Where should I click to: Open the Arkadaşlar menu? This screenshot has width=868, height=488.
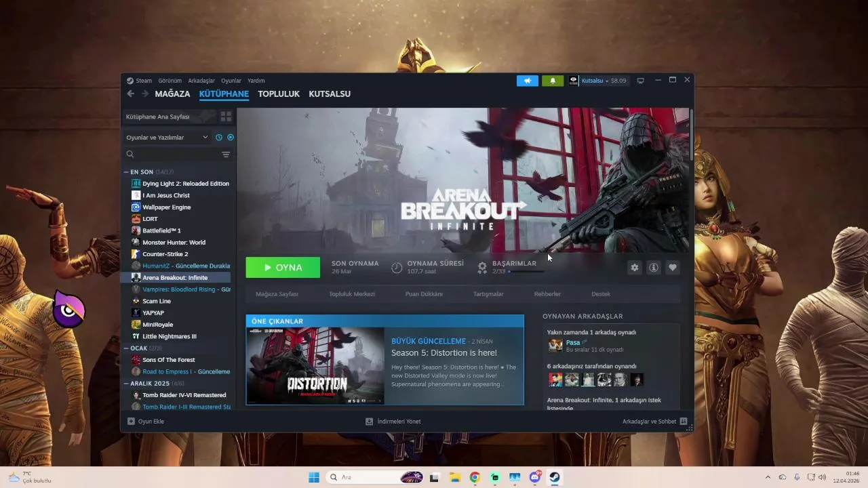point(201,81)
